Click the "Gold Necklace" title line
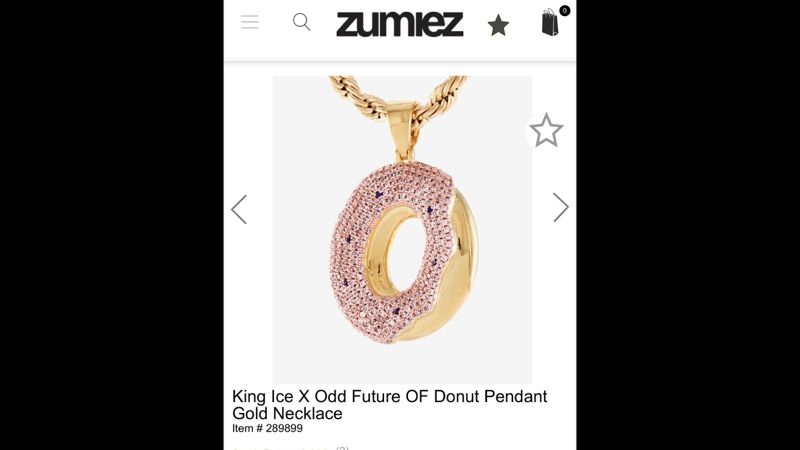 (x=287, y=413)
